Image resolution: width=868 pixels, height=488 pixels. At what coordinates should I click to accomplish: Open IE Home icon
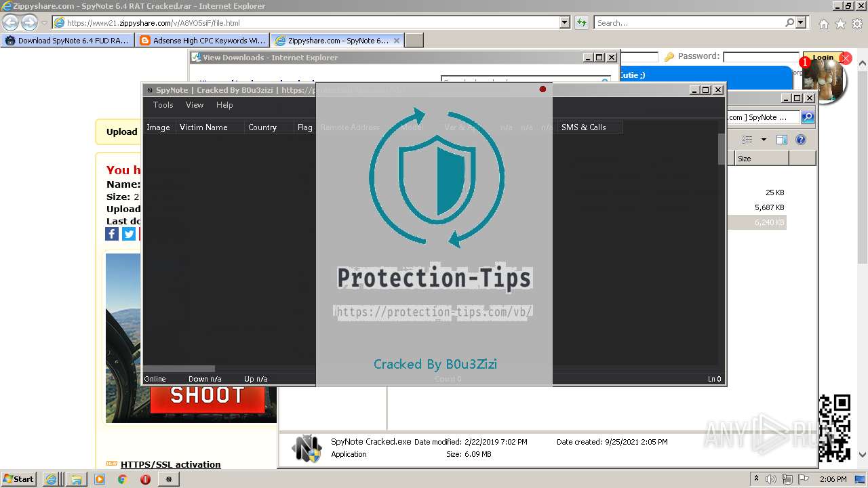823,24
